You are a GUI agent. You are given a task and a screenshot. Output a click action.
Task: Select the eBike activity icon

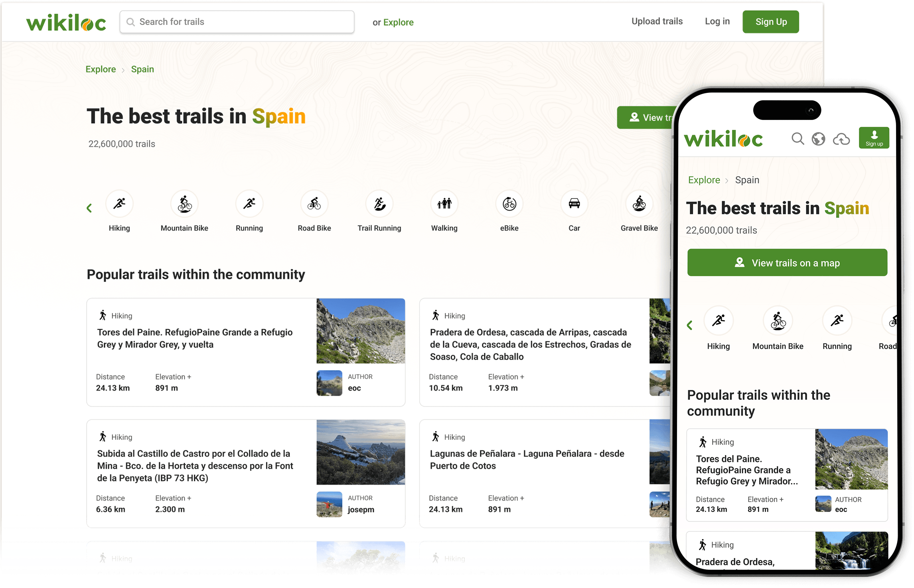(509, 204)
